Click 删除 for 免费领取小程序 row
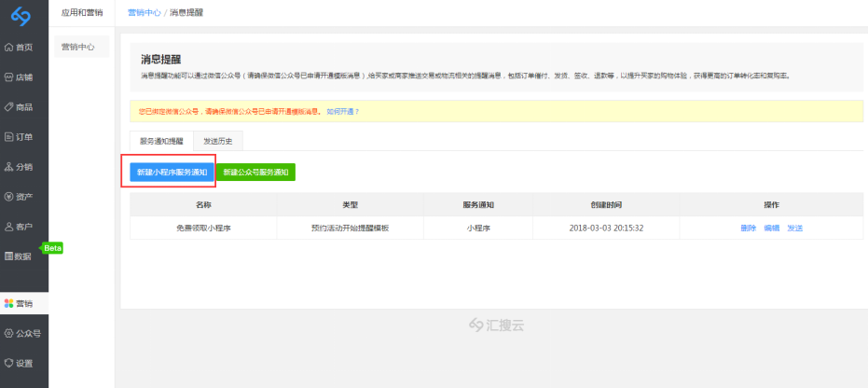 pos(749,228)
